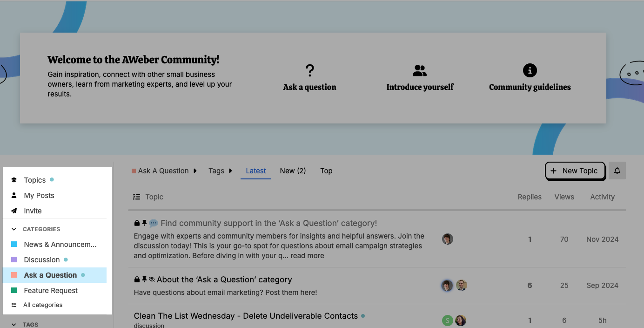Click the question mark icon above Ask a question
This screenshot has height=328, width=644.
point(309,70)
